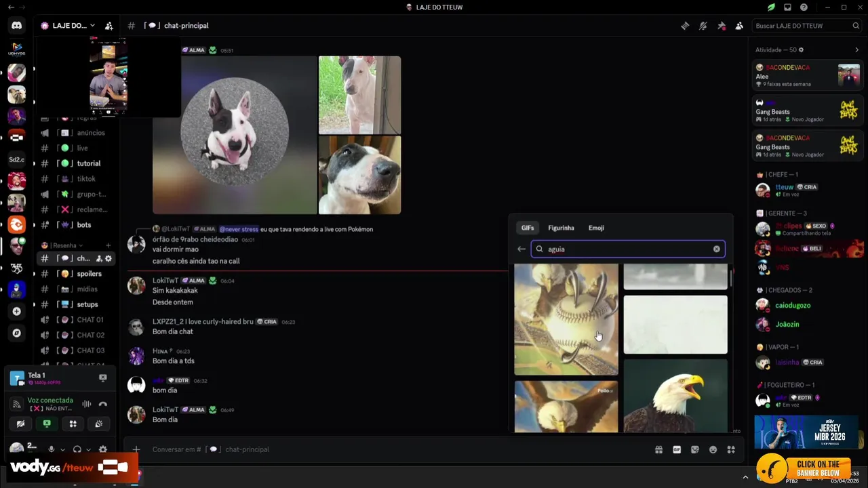Select the bald eagle squawking GIF
This screenshot has width=868, height=488.
coord(675,396)
